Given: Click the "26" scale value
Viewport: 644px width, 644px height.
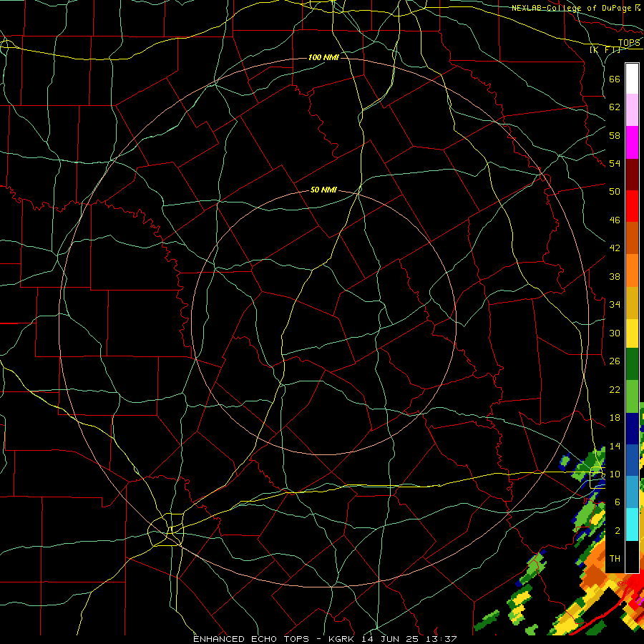Looking at the screenshot, I should tap(615, 361).
